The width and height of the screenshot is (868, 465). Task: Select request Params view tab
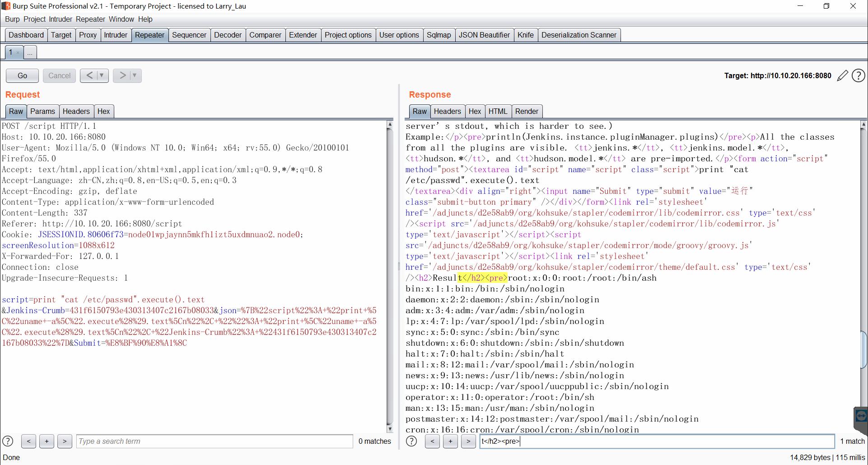[x=42, y=111]
